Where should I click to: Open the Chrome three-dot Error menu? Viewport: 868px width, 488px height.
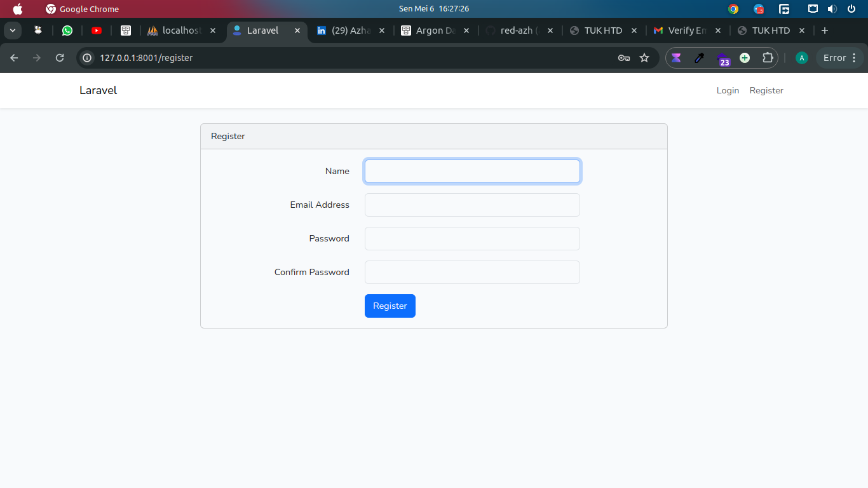point(840,58)
